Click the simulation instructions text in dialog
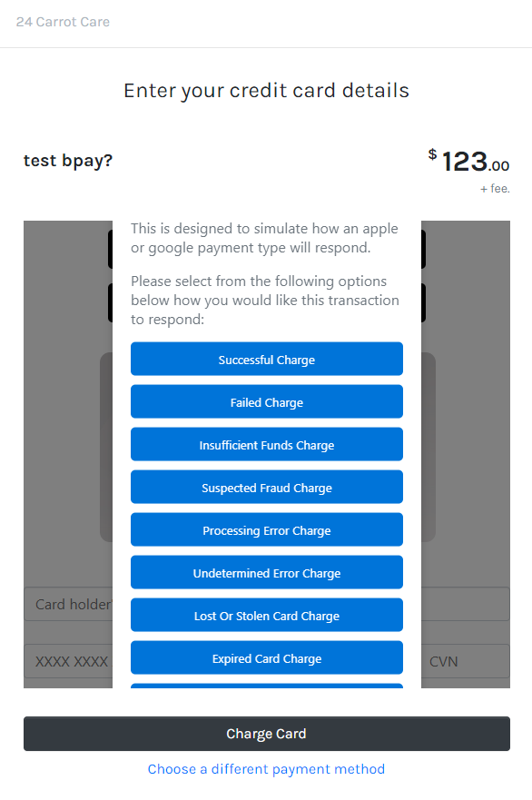This screenshot has width=532, height=800. pos(265,300)
